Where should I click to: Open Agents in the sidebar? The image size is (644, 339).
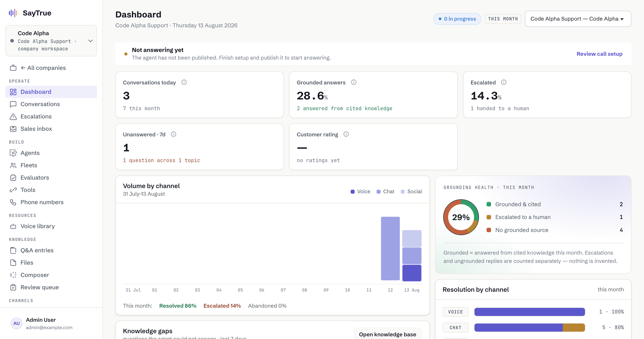tap(51, 153)
